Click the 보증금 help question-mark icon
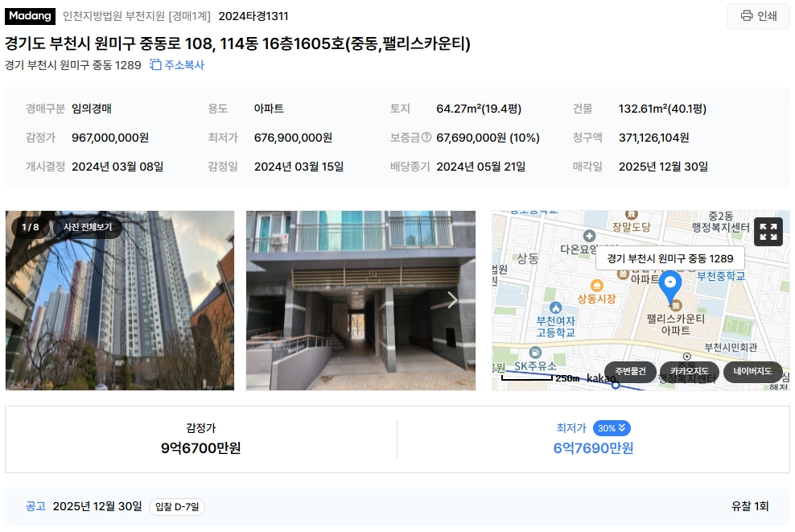This screenshot has width=795, height=532. [426, 137]
